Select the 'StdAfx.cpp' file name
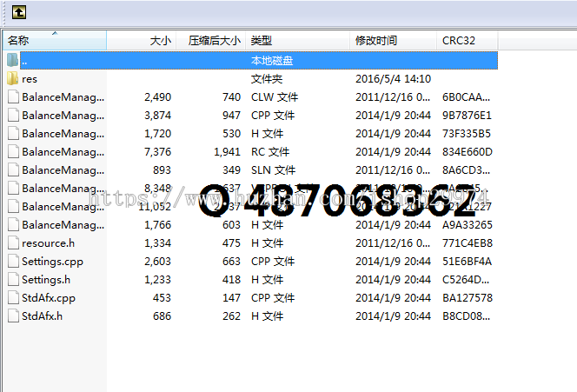Image resolution: width=577 pixels, height=392 pixels. click(49, 298)
